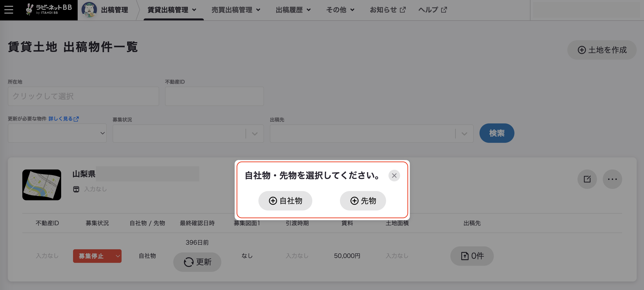Open the 出稿履歴 dropdown menu
Image resolution: width=644 pixels, height=290 pixels.
point(293,10)
